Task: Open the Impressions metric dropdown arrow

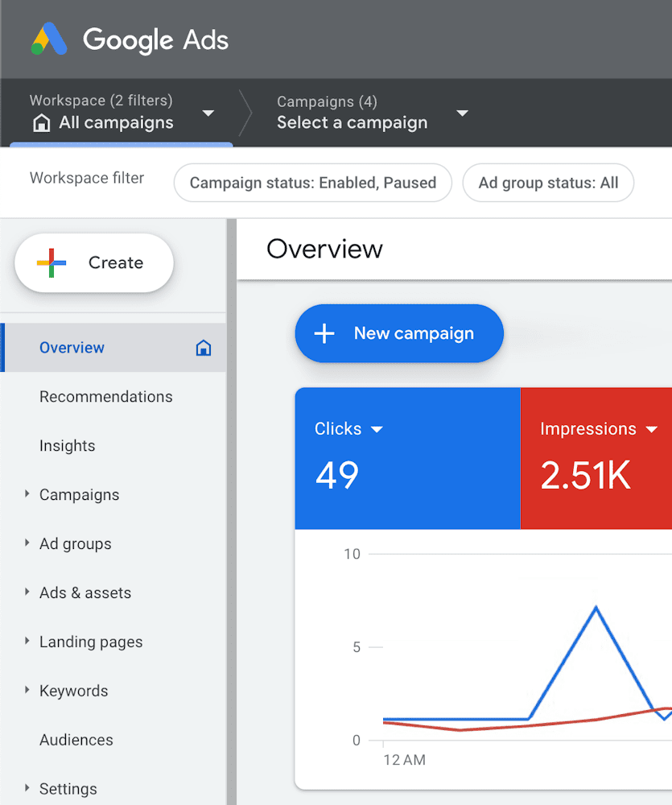Action: coord(651,429)
